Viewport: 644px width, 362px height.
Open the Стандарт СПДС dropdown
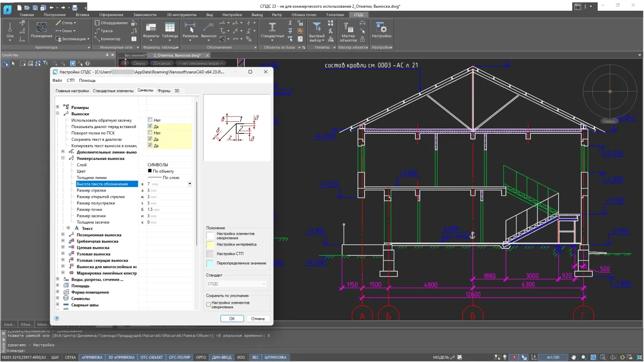click(x=237, y=284)
